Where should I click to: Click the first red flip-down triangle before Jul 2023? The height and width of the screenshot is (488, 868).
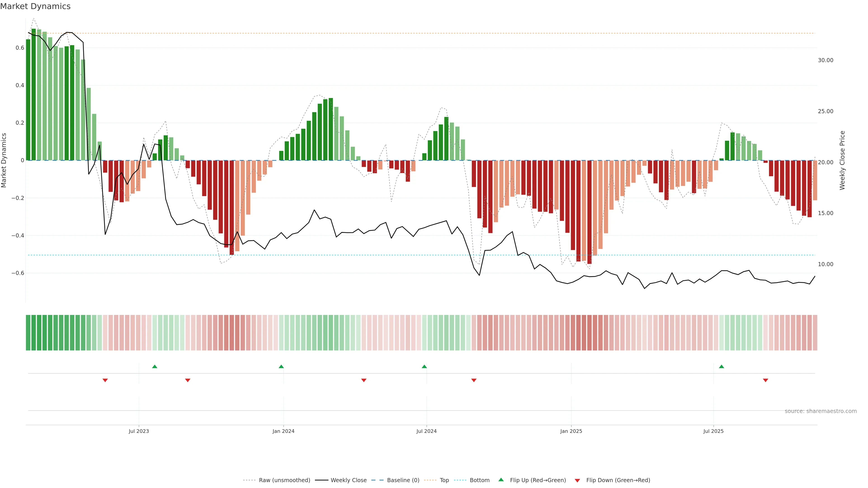(105, 380)
